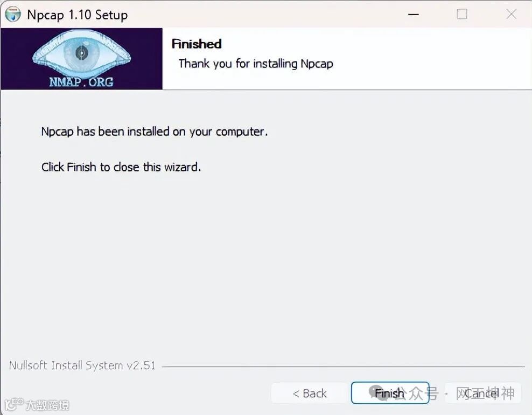This screenshot has width=532, height=415.
Task: Click the Npcap installer icon in title bar
Action: coord(13,15)
